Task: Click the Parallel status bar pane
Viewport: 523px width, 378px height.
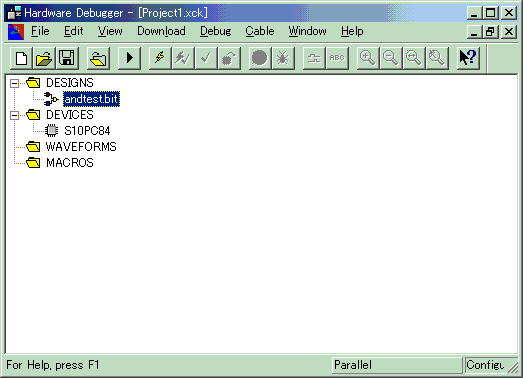Action: (397, 365)
